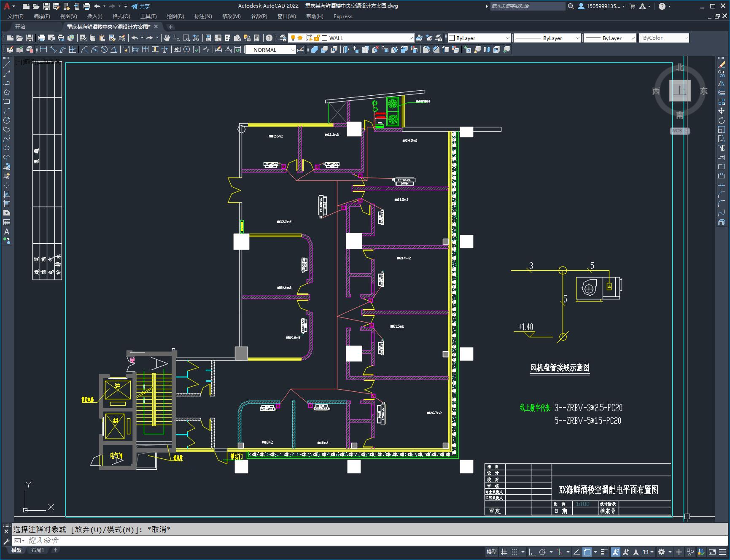Select the Erase tool in right toolbar
730x560 pixels.
click(722, 65)
